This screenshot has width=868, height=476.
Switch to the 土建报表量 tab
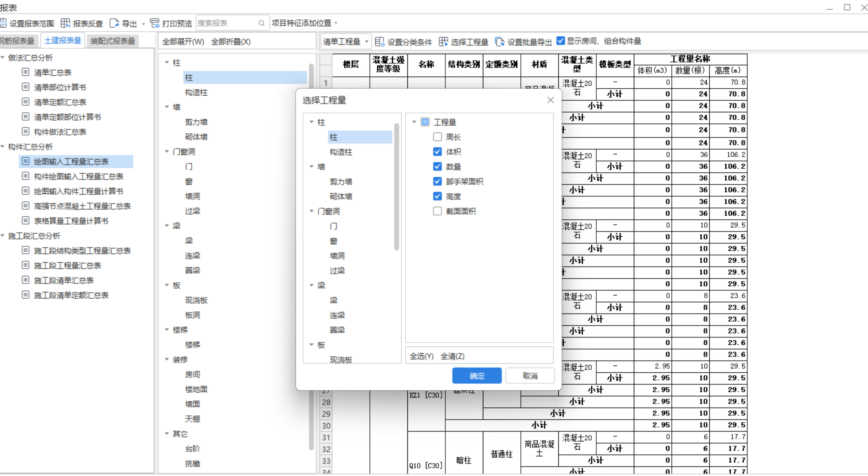[x=63, y=40]
